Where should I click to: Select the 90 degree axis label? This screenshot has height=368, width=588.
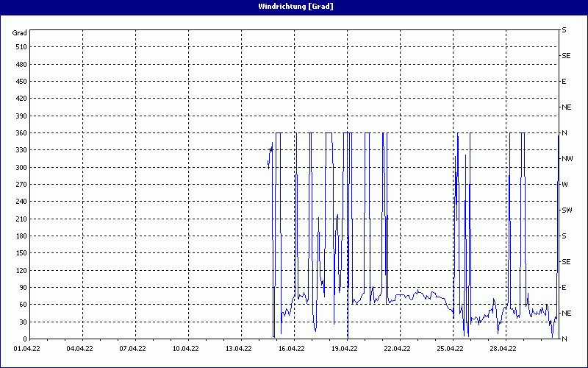(22, 288)
